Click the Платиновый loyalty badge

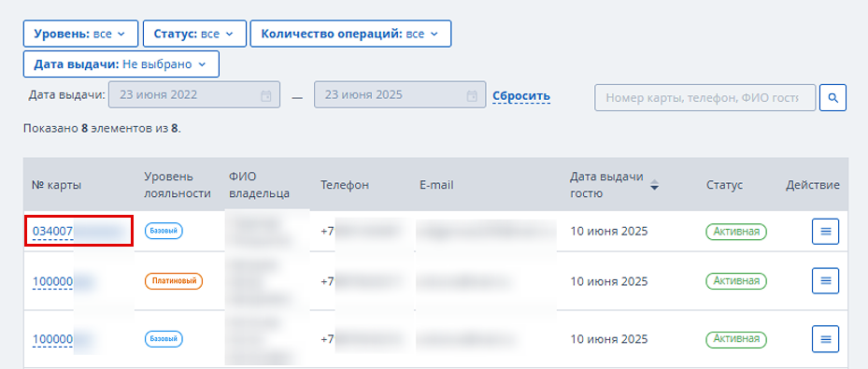pos(174,281)
